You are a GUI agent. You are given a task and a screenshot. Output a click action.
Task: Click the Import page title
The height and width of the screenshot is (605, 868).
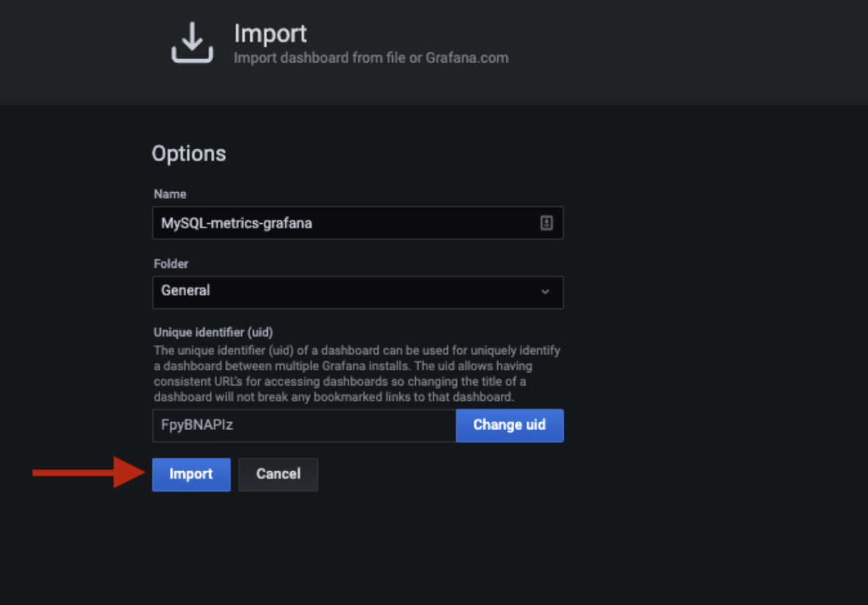[x=270, y=33]
